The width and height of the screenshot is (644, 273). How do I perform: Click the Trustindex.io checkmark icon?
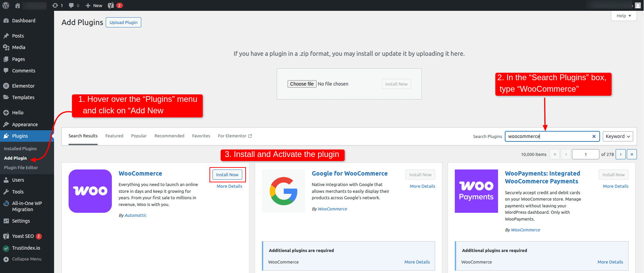[x=6, y=248]
